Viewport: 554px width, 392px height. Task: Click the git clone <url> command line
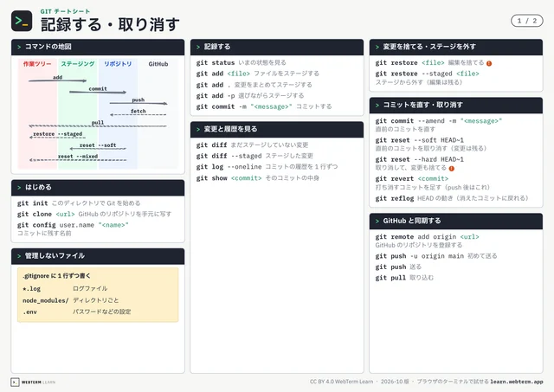[x=94, y=214]
